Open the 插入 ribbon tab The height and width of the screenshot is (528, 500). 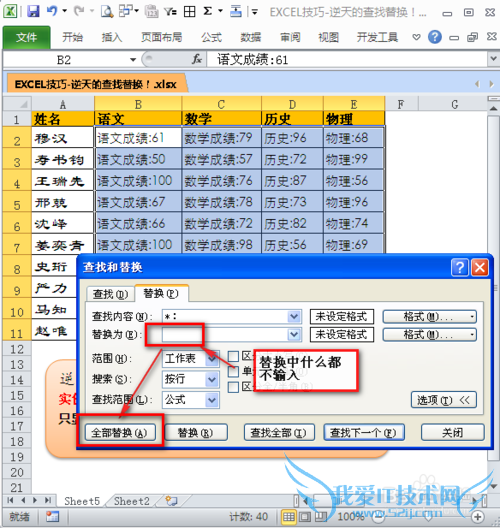[x=112, y=37]
